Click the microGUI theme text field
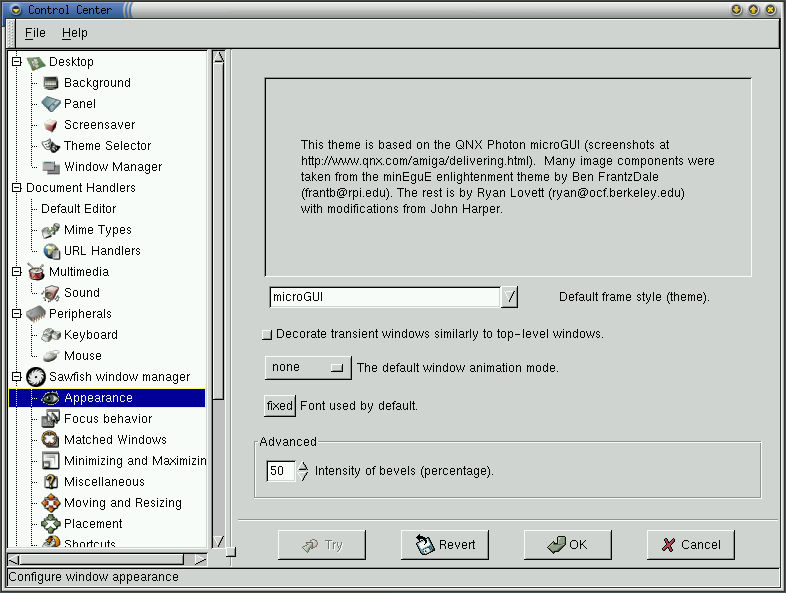 click(384, 297)
